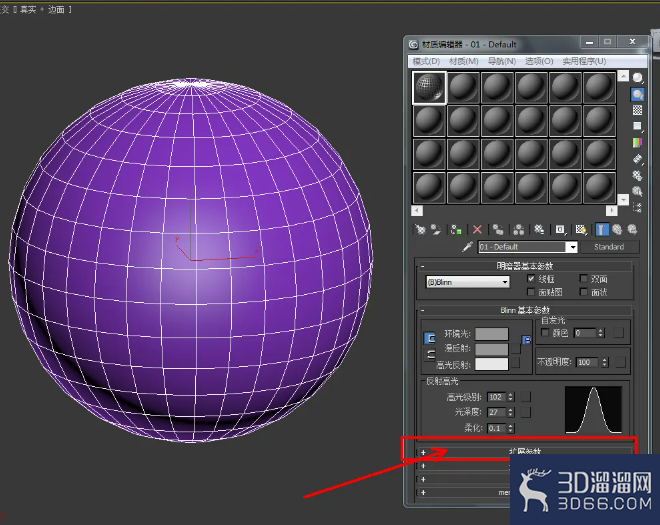Click the Get Material icon
The height and width of the screenshot is (525, 660).
pos(420,229)
